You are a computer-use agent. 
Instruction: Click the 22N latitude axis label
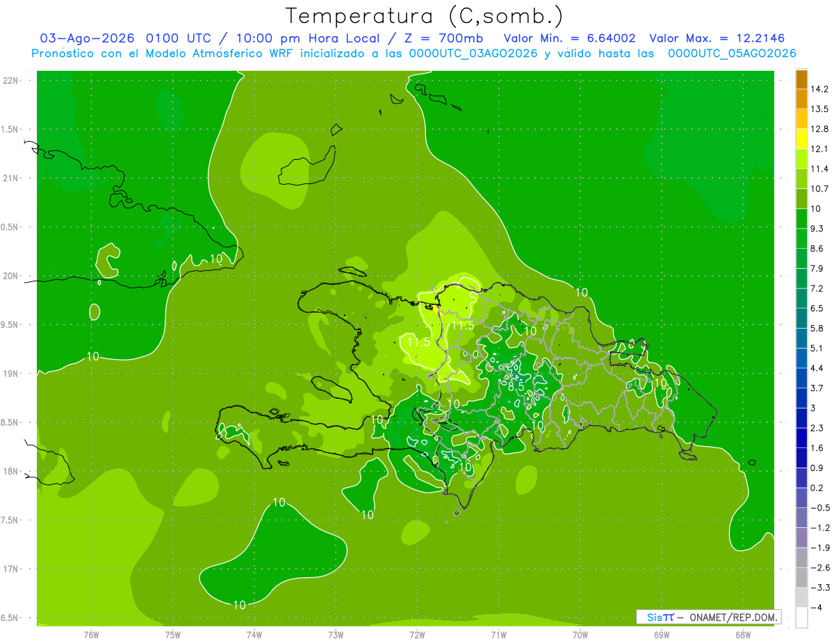(12, 81)
